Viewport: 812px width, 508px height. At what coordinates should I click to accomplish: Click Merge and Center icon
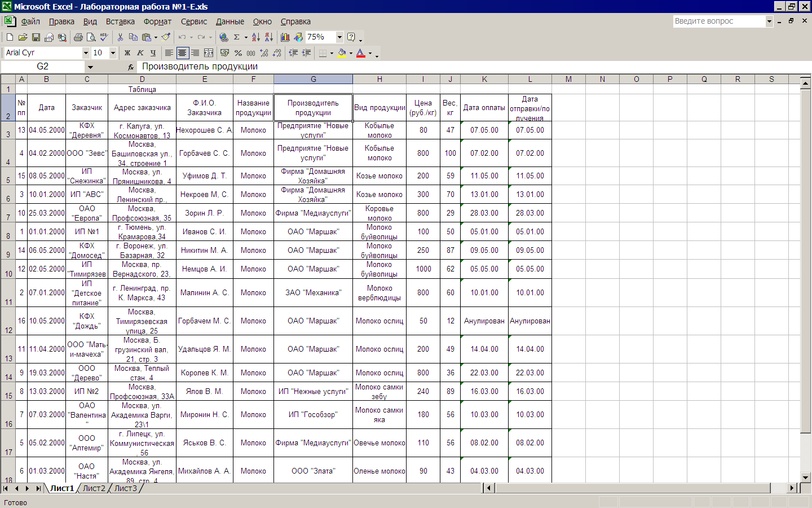pyautogui.click(x=209, y=52)
